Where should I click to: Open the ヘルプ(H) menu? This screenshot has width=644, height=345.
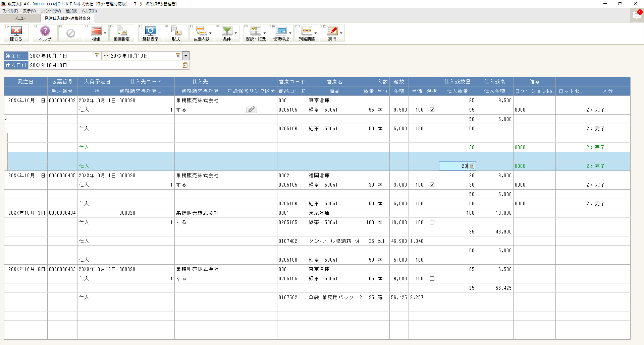click(89, 11)
